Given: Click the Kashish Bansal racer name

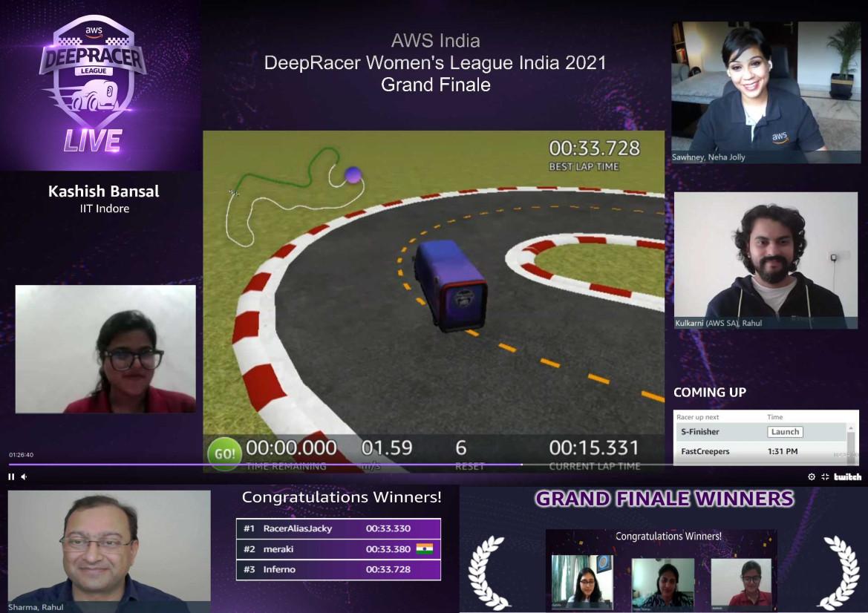Looking at the screenshot, I should pyautogui.click(x=103, y=191).
